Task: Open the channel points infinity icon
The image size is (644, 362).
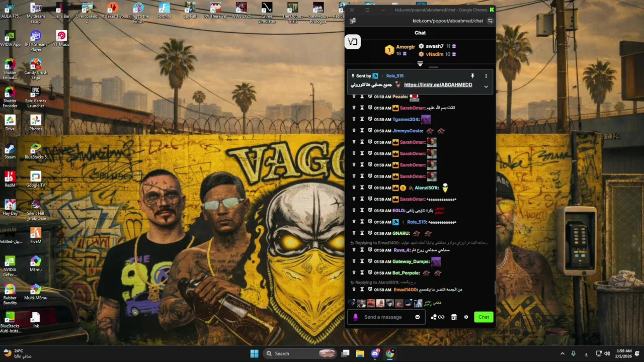Action: pyautogui.click(x=441, y=317)
